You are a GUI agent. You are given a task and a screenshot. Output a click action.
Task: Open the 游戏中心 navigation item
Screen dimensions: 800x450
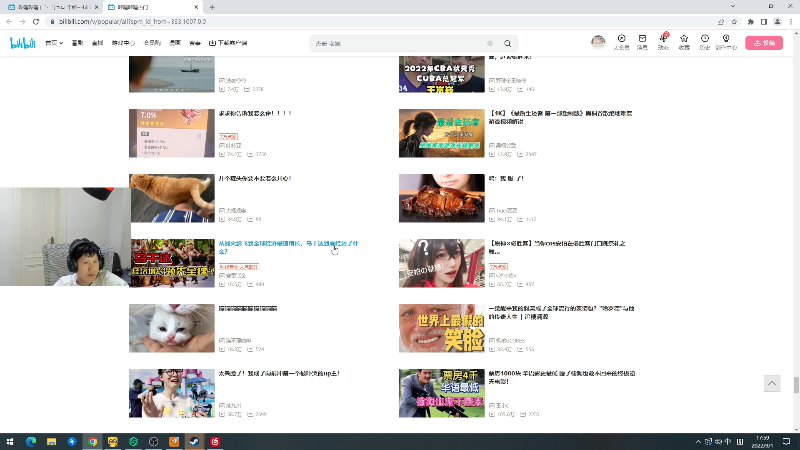pos(123,43)
